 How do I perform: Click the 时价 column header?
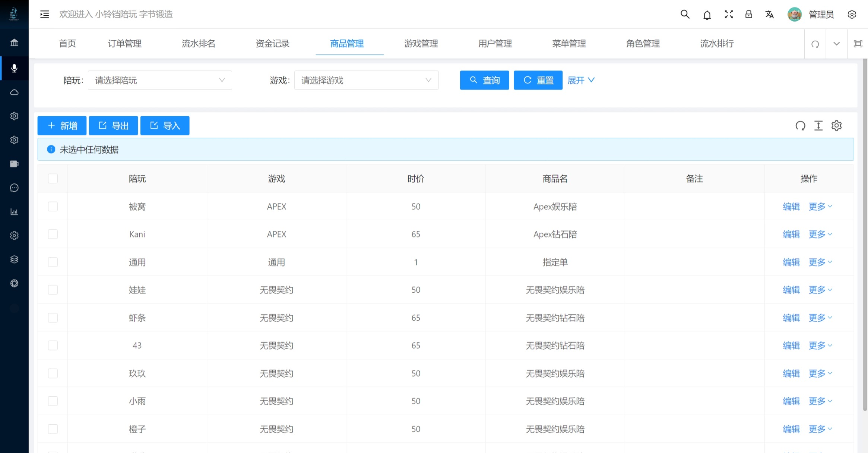pyautogui.click(x=416, y=179)
